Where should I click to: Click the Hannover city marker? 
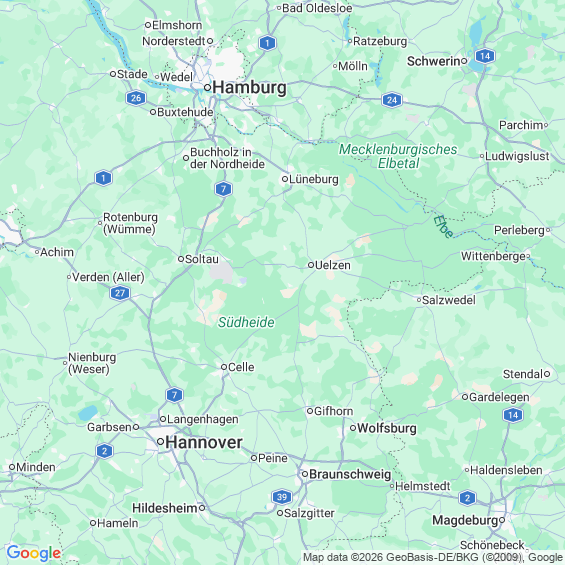click(x=161, y=441)
